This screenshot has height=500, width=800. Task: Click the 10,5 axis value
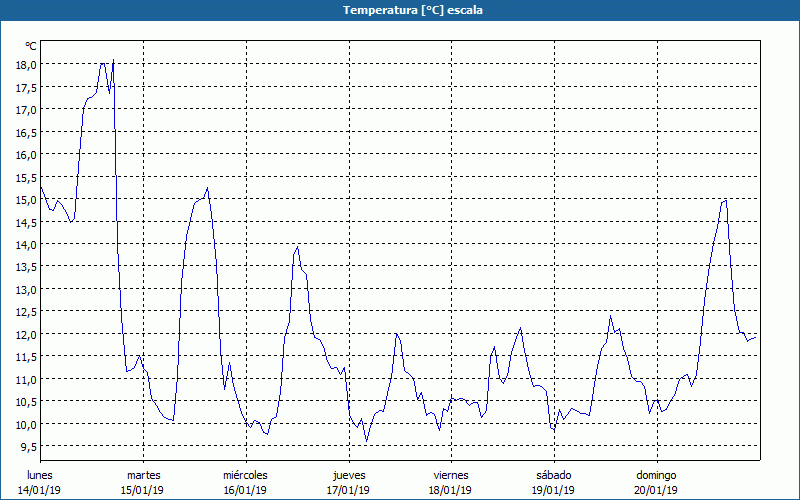28,402
